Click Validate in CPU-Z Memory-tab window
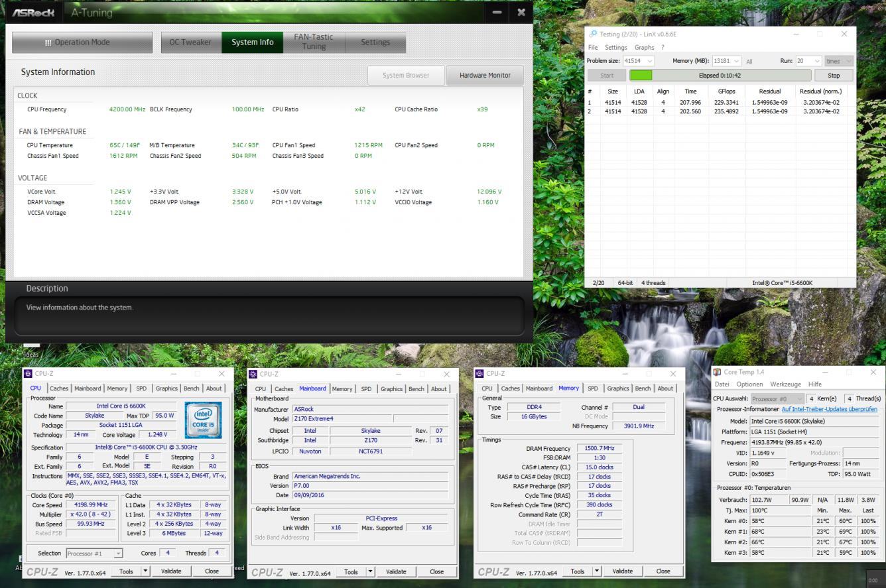Viewport: 886px width, 588px height. tap(622, 571)
